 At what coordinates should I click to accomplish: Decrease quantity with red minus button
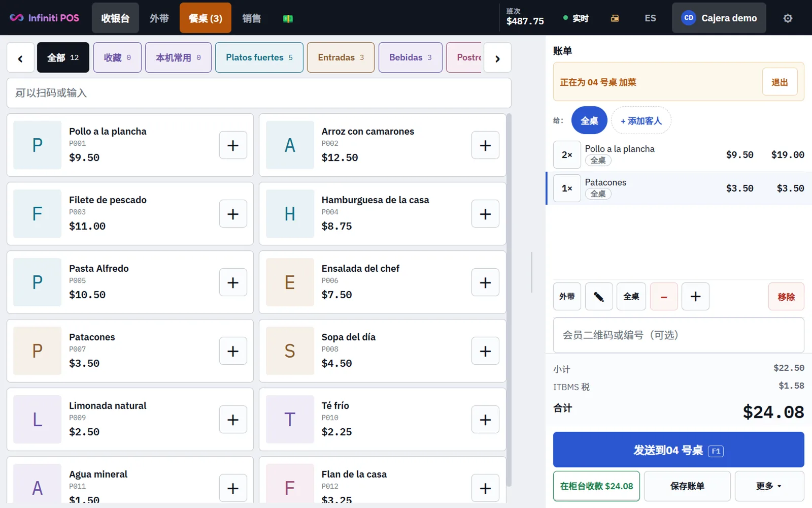pyautogui.click(x=664, y=297)
